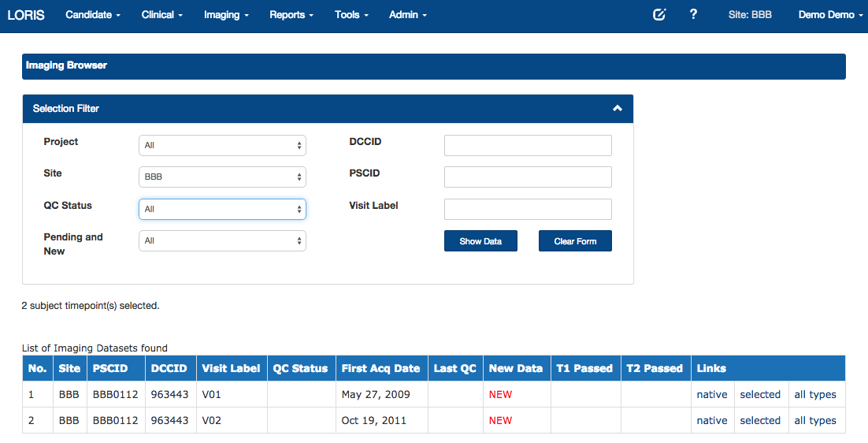Click into the DCCID text field

click(528, 145)
